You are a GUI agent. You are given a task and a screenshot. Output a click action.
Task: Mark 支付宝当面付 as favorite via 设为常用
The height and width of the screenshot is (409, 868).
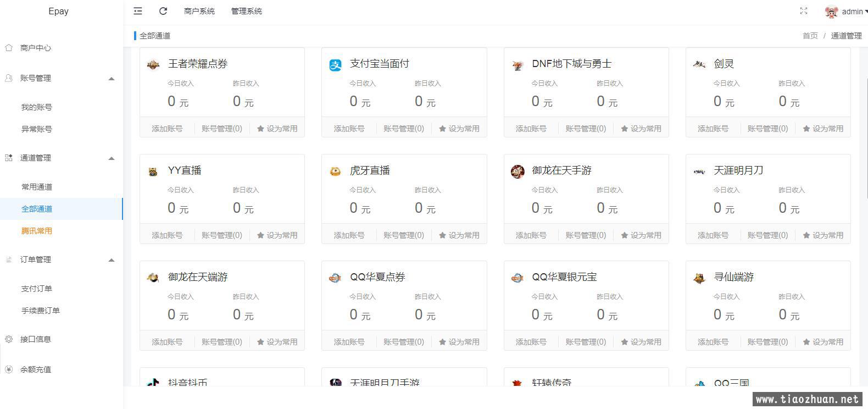459,129
